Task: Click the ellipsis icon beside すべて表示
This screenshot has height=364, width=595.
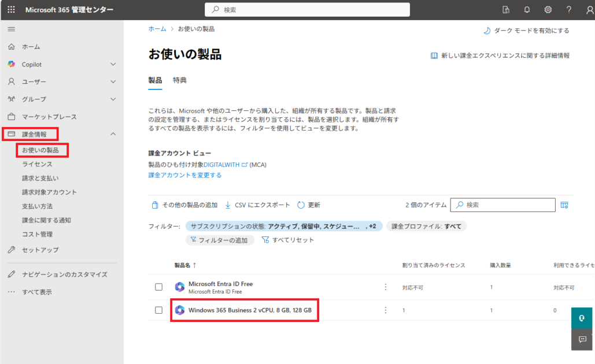Action: click(12, 292)
